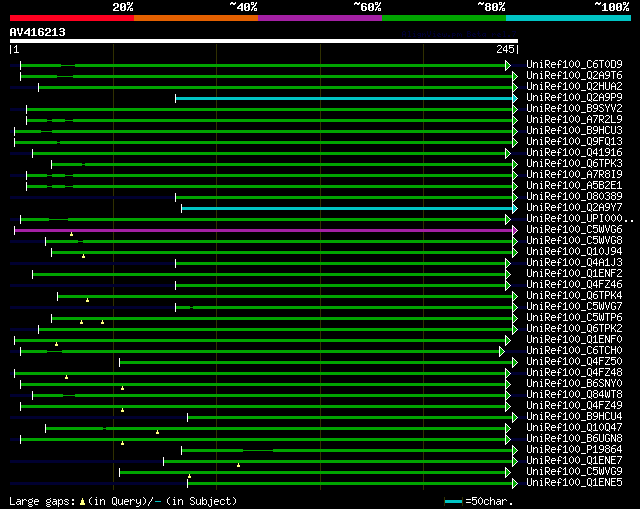Image resolution: width=640 pixels, height=509 pixels.
Task: Choose the UniRef100_A7R2L9 hit
Action: [x=574, y=120]
